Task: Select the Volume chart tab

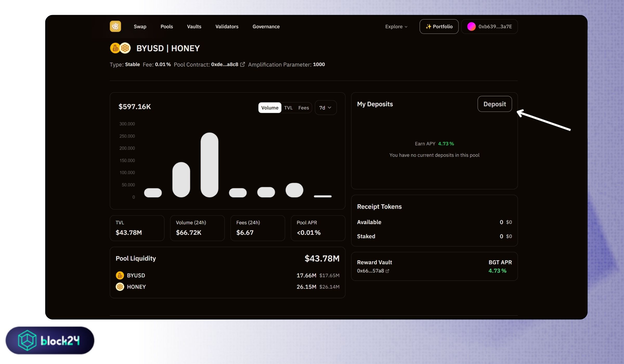Action: click(x=270, y=108)
